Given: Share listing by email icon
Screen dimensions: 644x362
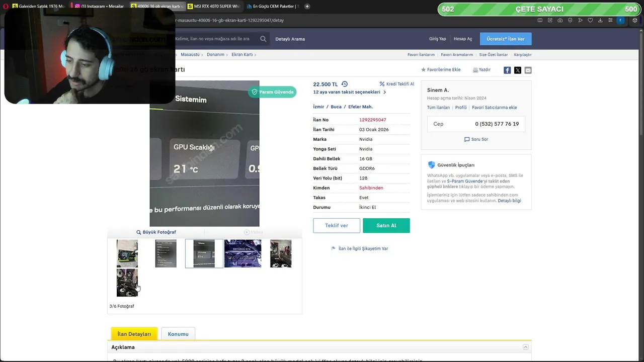Looking at the screenshot, I should 528,70.
